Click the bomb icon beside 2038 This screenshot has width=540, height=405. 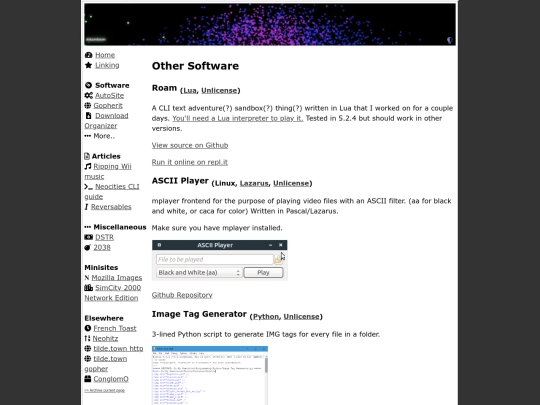87,247
